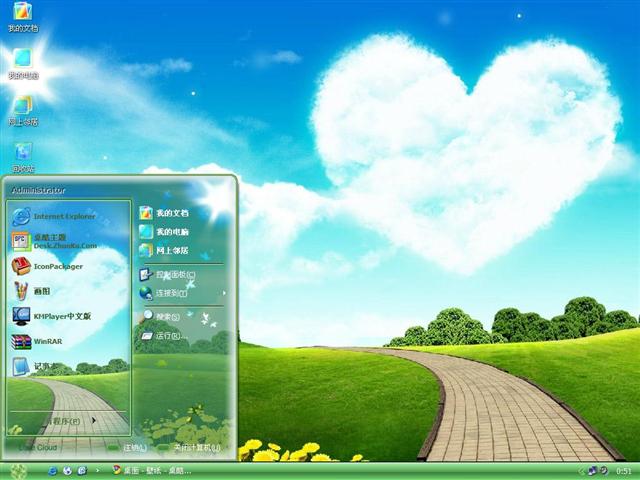Open the 网上邻居 desktop icon
This screenshot has width=640, height=480.
coord(23,111)
